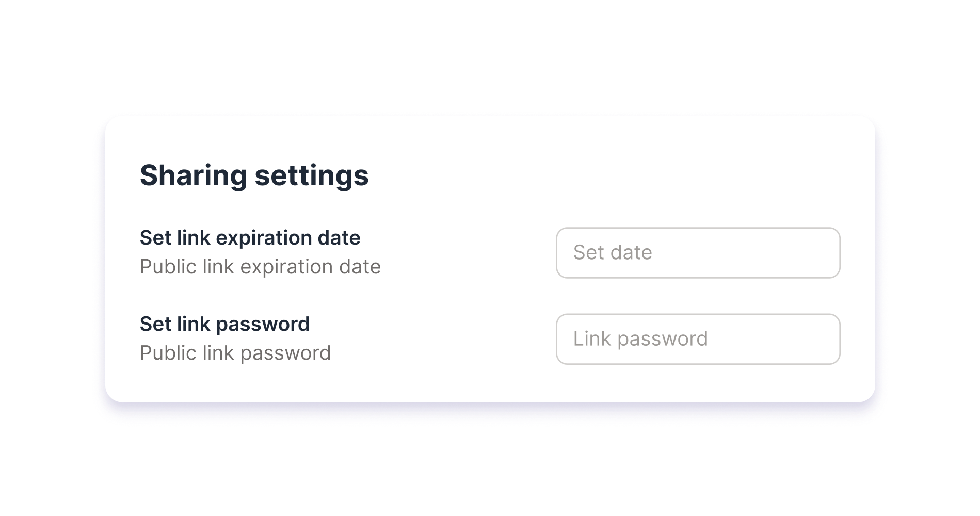Click the "Link password" placeholder text
The height and width of the screenshot is (516, 980).
(640, 339)
